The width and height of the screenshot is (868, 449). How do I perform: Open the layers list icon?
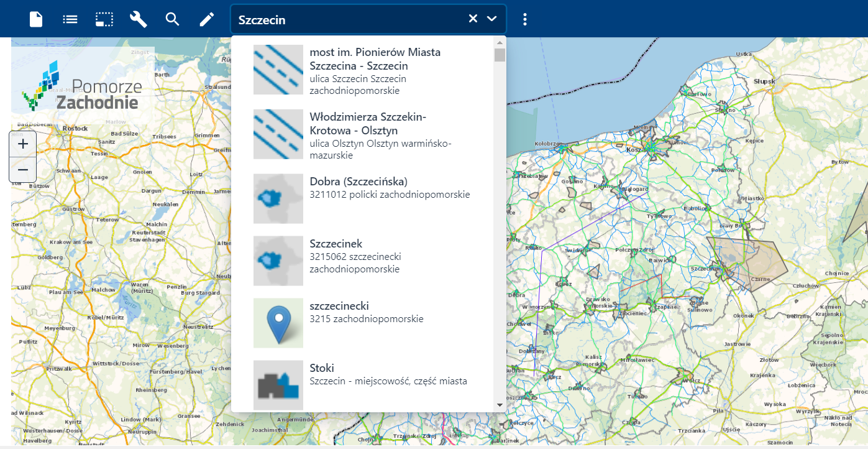[x=70, y=19]
